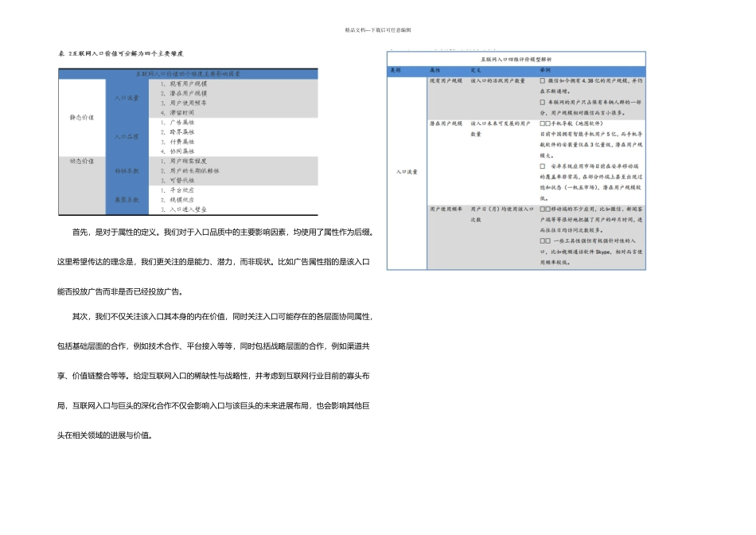Viewport: 756px width, 535px height.
Task: Select list row '4. 协同属性'
Action: point(177,151)
